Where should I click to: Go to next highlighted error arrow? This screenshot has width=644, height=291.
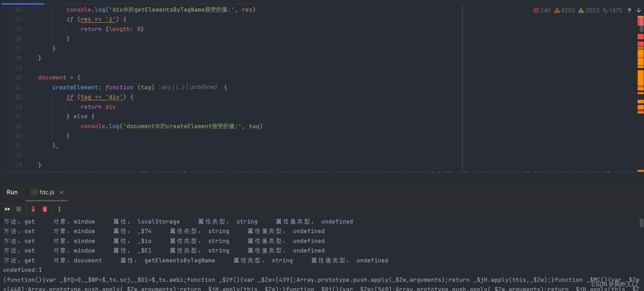point(639,10)
